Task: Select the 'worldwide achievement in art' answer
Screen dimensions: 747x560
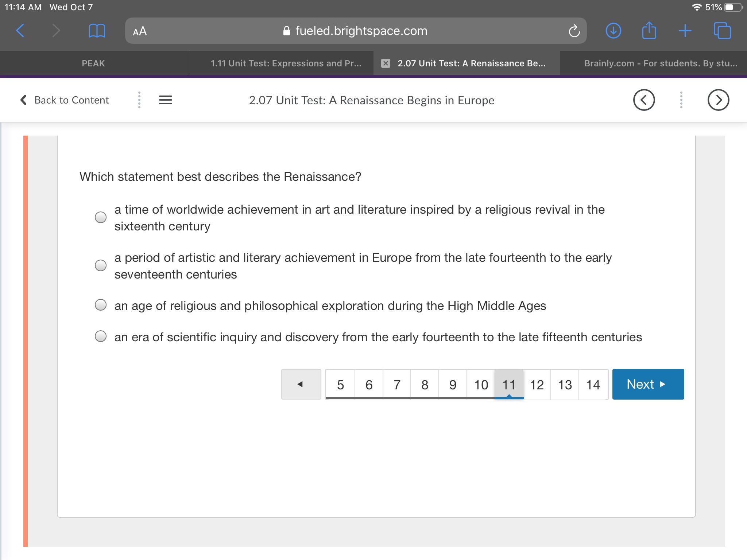Action: [x=101, y=217]
